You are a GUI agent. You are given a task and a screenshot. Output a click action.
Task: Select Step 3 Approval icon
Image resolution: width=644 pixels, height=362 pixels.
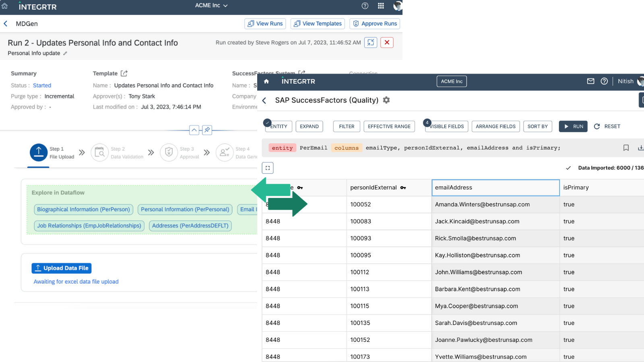tap(169, 152)
